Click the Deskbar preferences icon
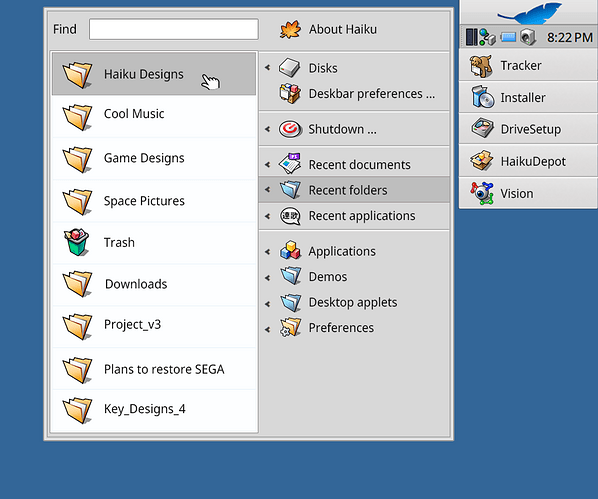This screenshot has height=499, width=598. point(290,93)
